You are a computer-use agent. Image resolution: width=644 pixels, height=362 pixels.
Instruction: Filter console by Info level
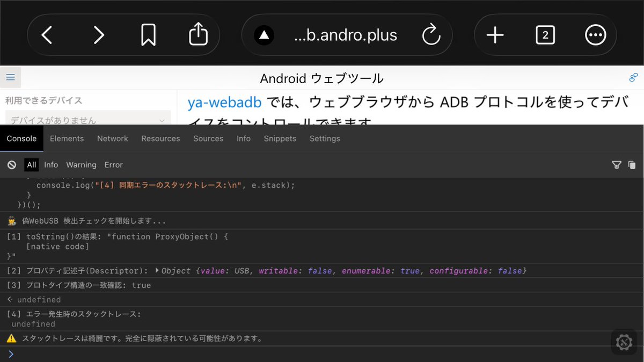[x=51, y=165]
